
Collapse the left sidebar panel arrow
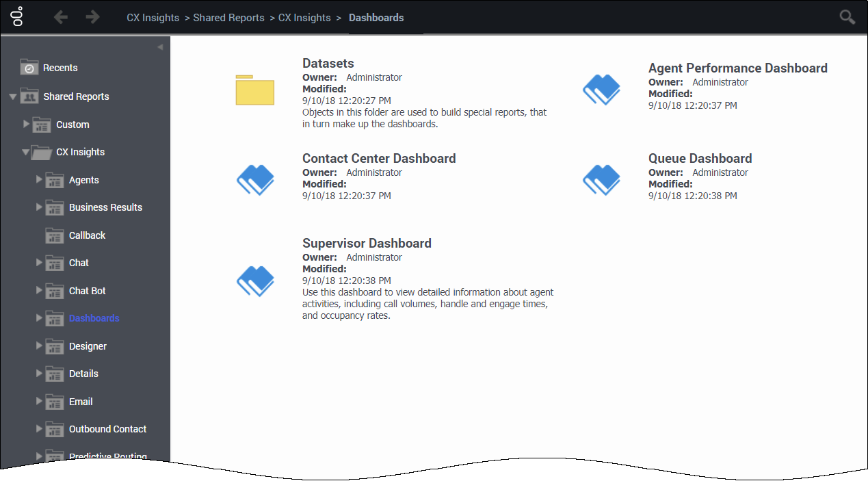tap(160, 47)
